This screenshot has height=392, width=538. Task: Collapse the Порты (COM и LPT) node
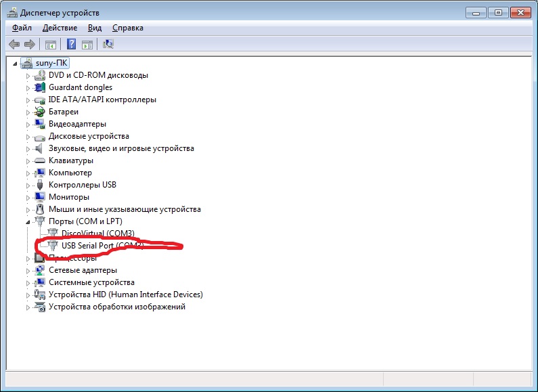(x=28, y=221)
